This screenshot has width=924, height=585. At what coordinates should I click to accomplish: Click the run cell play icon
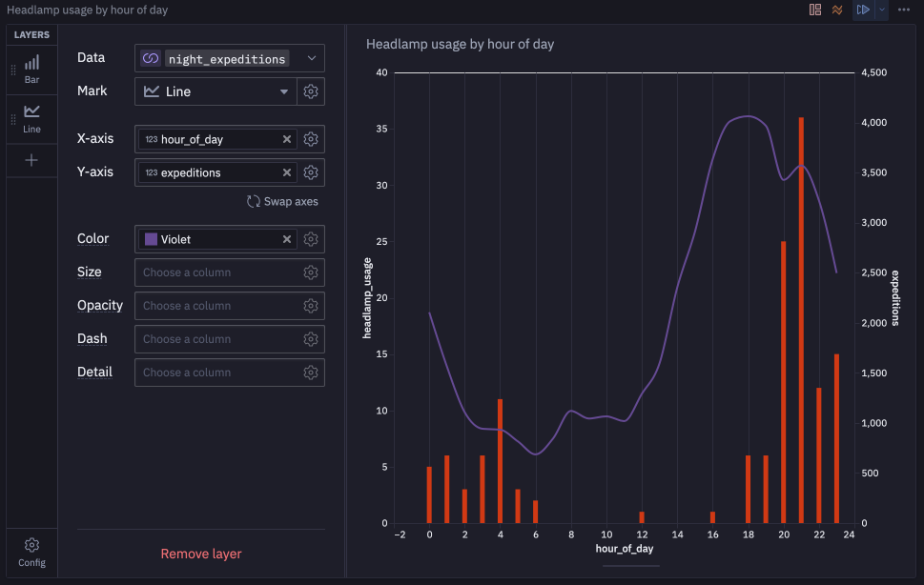pos(863,10)
